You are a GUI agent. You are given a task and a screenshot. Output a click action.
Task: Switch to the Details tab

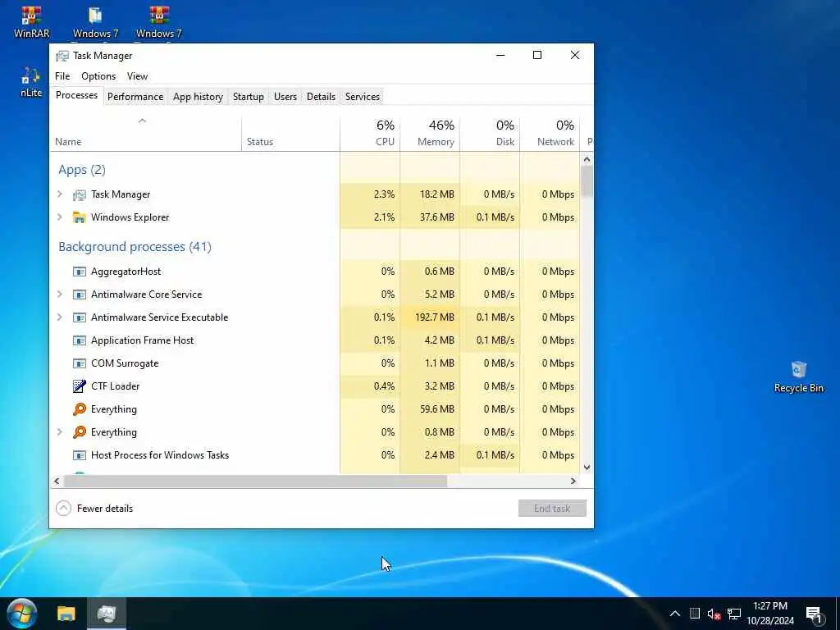coord(321,97)
